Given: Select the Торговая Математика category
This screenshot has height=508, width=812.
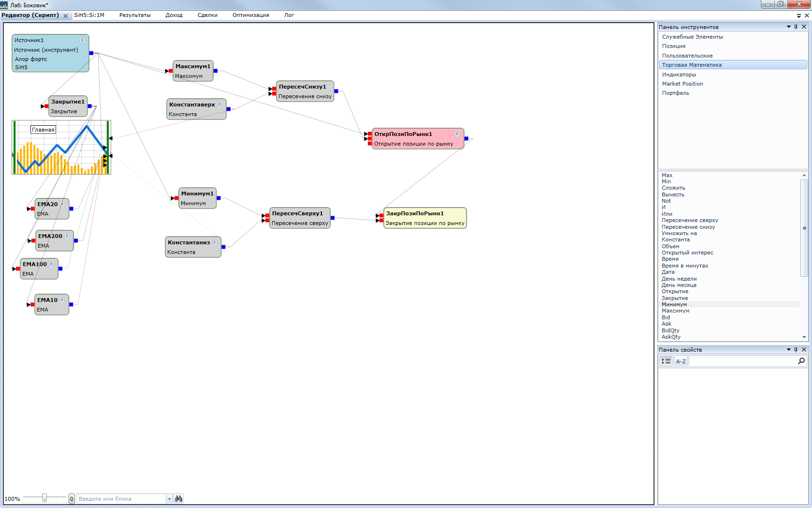Looking at the screenshot, I should [x=733, y=65].
